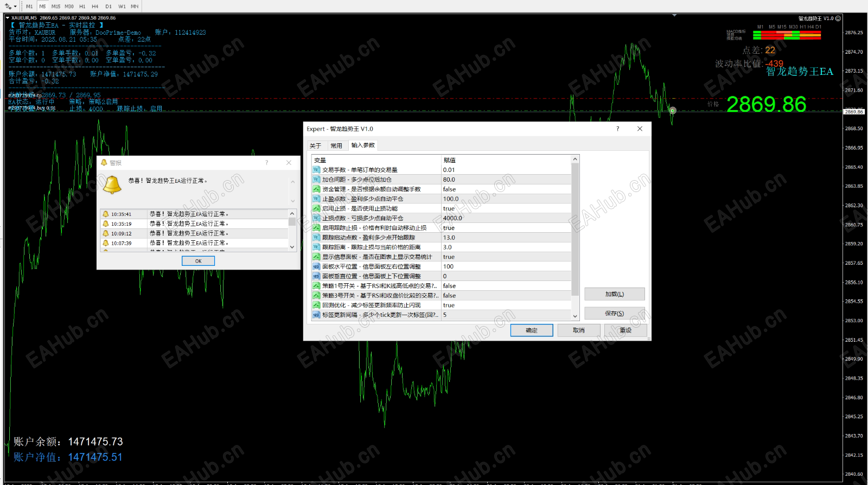Click the alert list scroll up arrow
The height and width of the screenshot is (485, 868).
coord(292,214)
